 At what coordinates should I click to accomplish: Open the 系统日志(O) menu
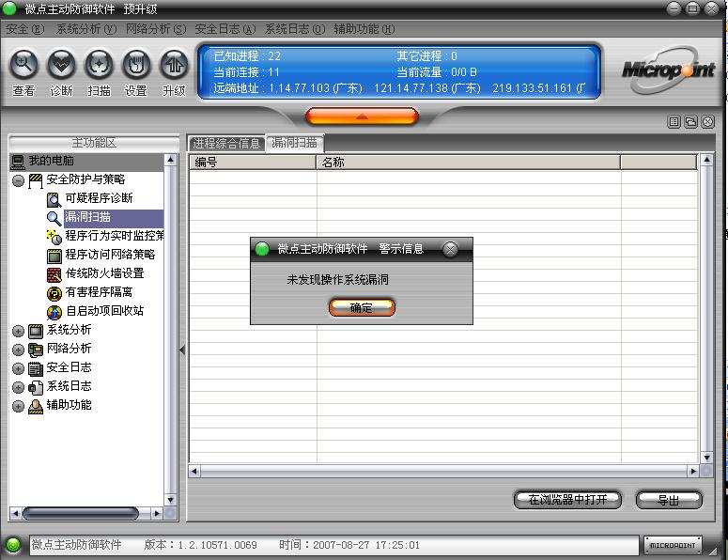click(x=295, y=29)
